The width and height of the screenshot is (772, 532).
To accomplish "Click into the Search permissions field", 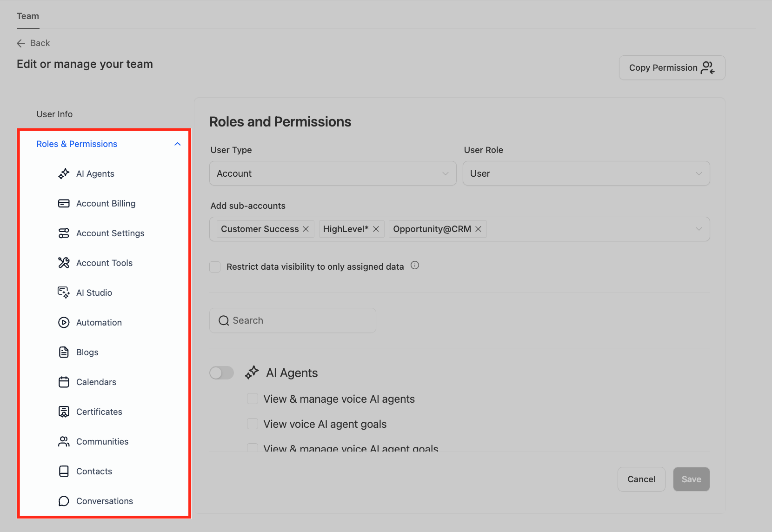I will coord(293,320).
